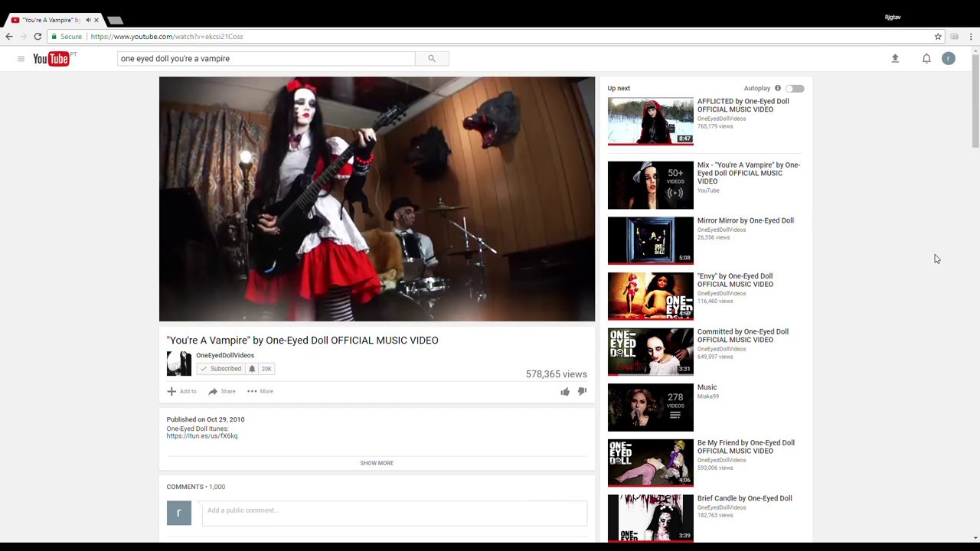Click the Published on Oct 29, 2010 text
Viewport: 980px width, 551px height.
pos(205,419)
